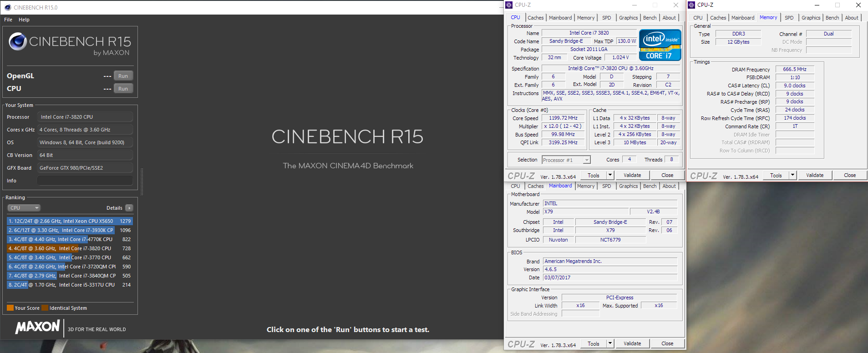The image size is (868, 353).
Task: Click the second CPU-Z window title icon
Action: point(691,5)
